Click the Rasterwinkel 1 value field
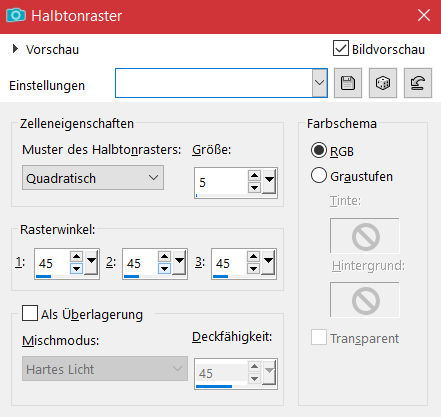The image size is (441, 417). pos(52,263)
